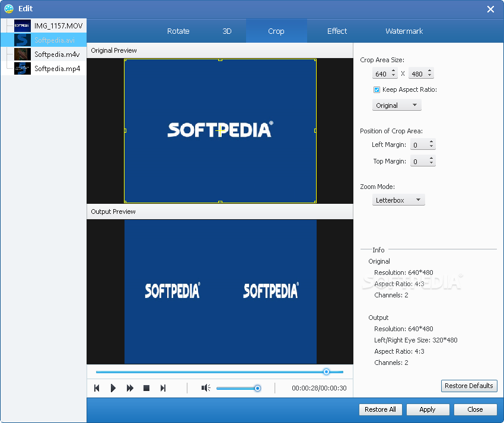This screenshot has height=423, width=504.
Task: Select the Softpedia.m4v thumbnail
Action: tap(22, 54)
